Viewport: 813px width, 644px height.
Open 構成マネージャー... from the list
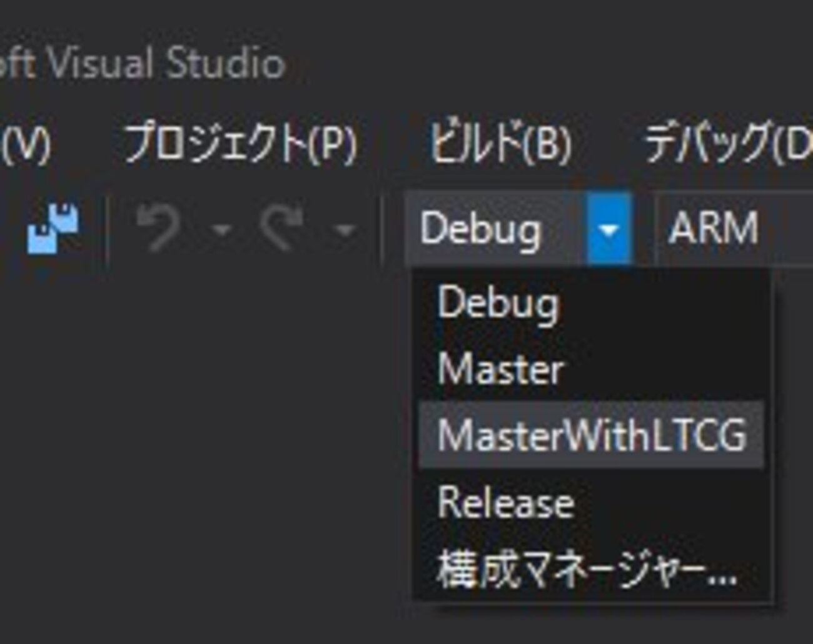(x=586, y=570)
